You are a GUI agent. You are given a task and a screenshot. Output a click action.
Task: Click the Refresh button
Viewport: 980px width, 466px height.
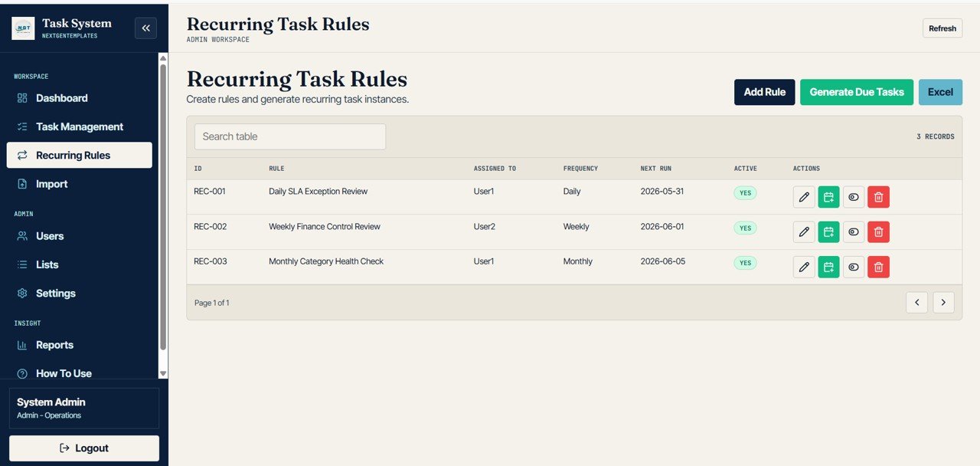[x=942, y=28]
